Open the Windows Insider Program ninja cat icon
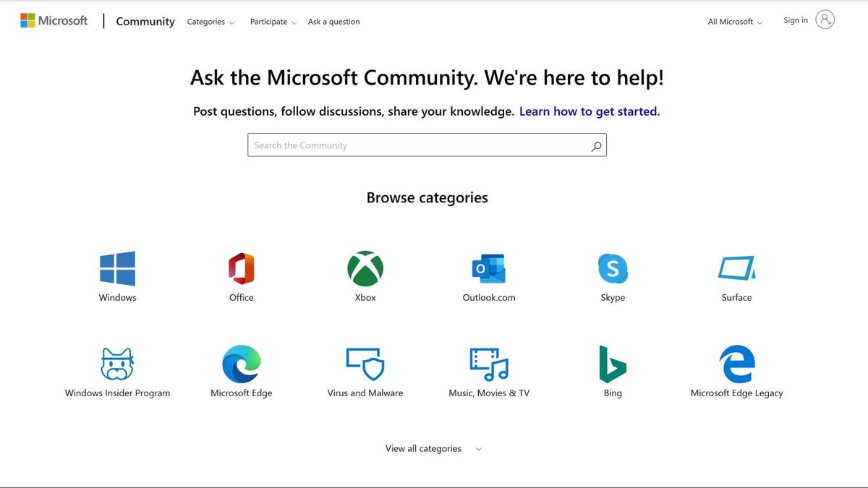This screenshot has width=868, height=488. click(x=117, y=362)
